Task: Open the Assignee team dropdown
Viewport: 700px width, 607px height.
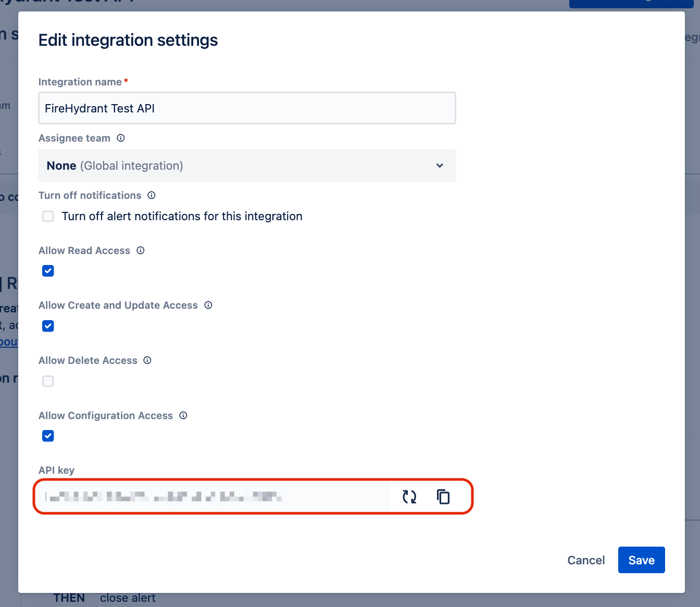Action: (x=247, y=166)
